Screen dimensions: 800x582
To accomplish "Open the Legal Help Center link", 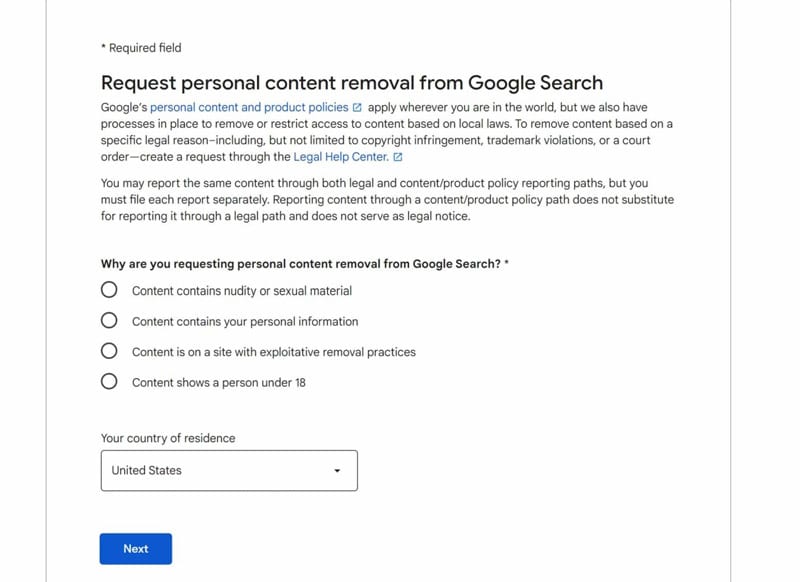I will 341,157.
